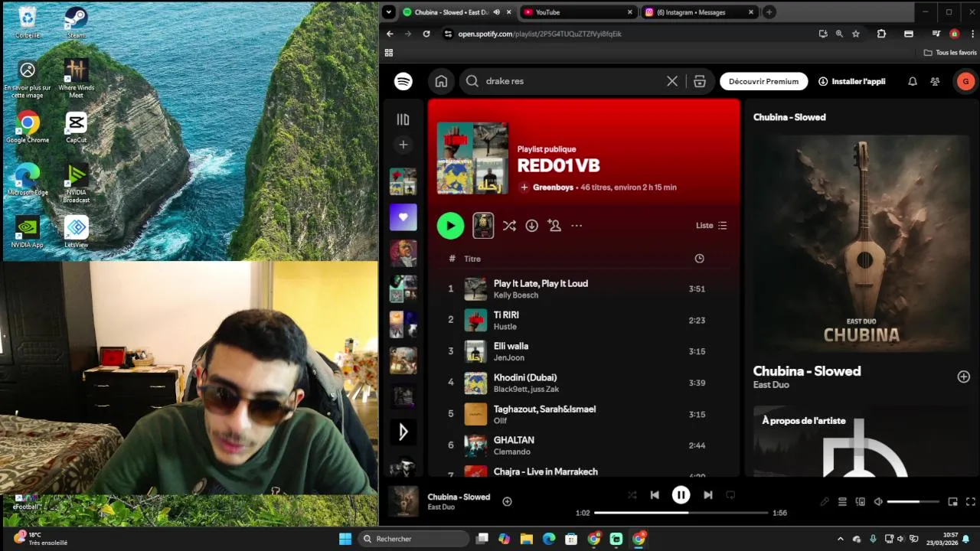This screenshot has height=551, width=980.
Task: Open the lyrics microphone icon
Action: (825, 502)
